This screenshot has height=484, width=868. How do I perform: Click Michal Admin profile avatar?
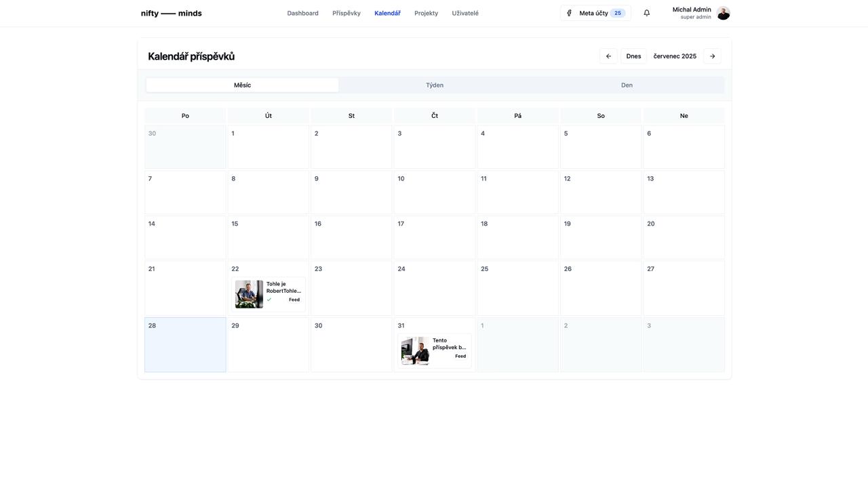pos(723,14)
